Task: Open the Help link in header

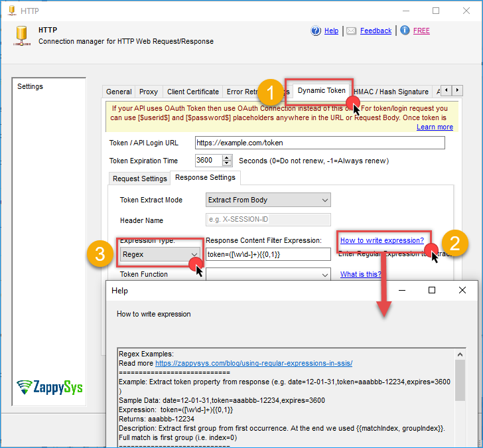Action: coord(332,31)
